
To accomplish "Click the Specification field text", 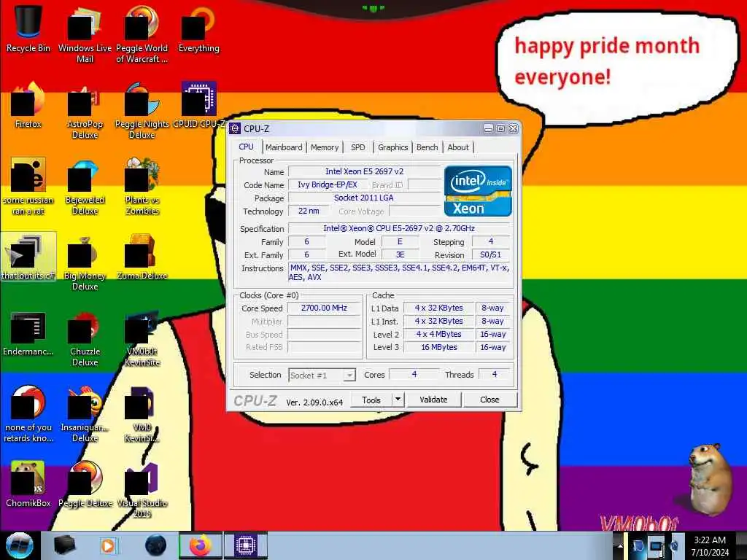I will pos(399,228).
